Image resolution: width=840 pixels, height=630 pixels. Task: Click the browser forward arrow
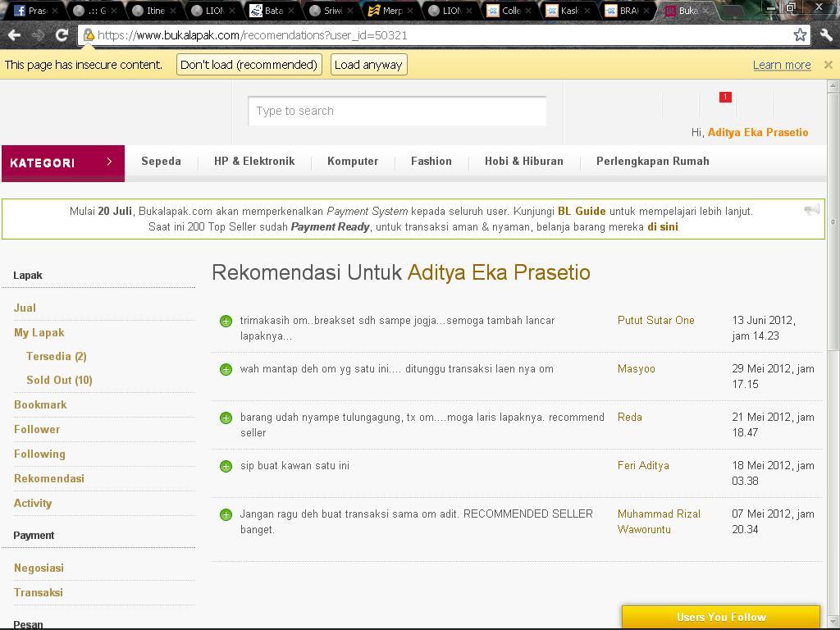pos(38,35)
